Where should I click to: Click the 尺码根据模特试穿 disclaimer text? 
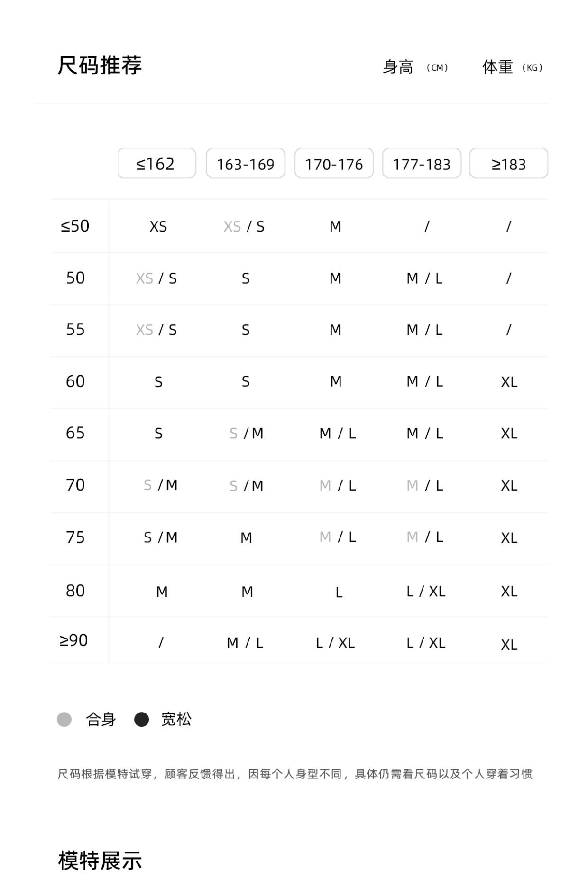click(294, 774)
